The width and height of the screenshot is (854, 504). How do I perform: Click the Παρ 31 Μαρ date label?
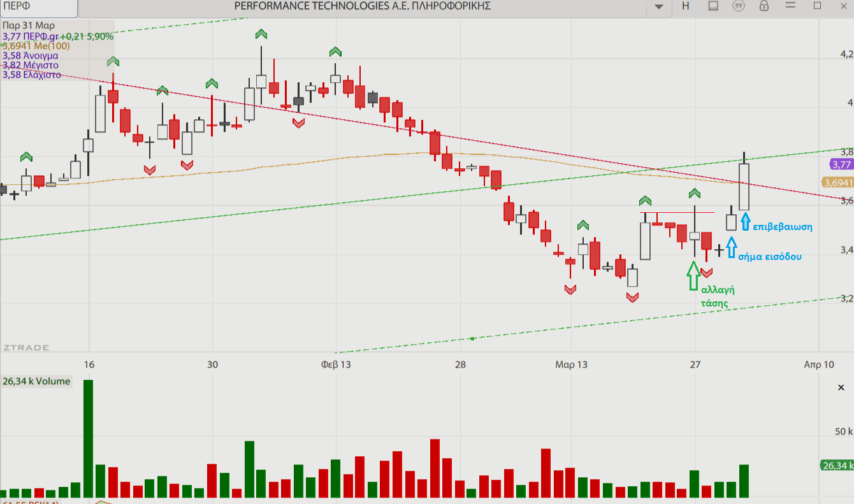click(x=29, y=25)
